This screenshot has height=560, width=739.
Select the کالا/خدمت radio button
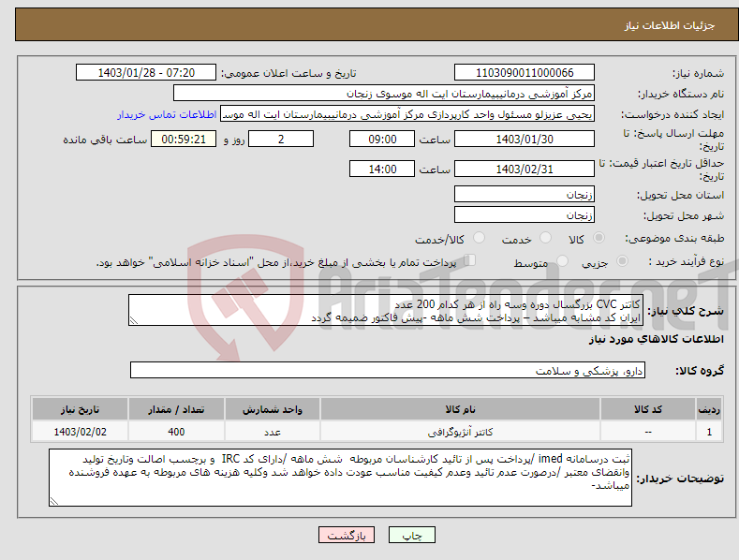[479, 238]
